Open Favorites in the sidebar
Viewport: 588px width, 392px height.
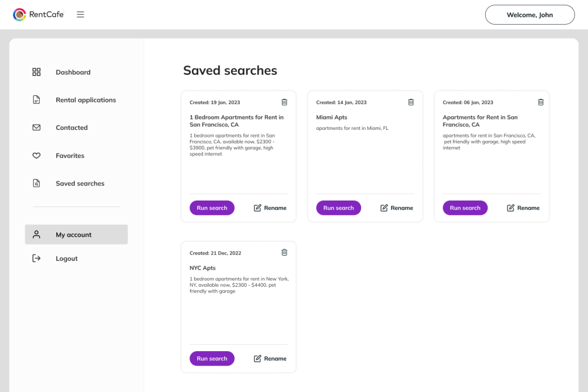[x=70, y=155]
